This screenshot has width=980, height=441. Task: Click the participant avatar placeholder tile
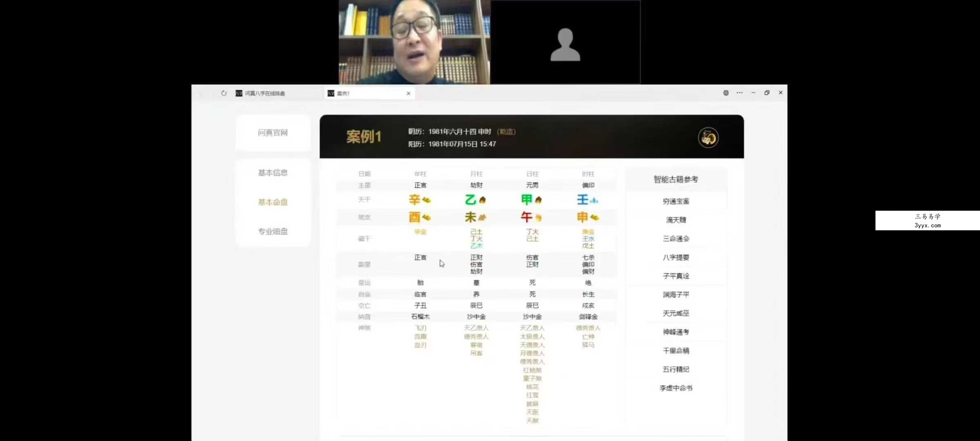click(565, 42)
